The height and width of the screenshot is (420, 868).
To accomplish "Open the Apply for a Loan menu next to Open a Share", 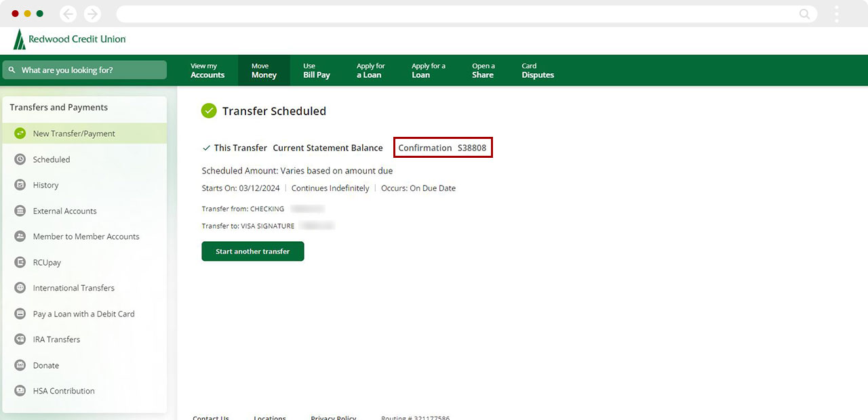I will point(428,70).
